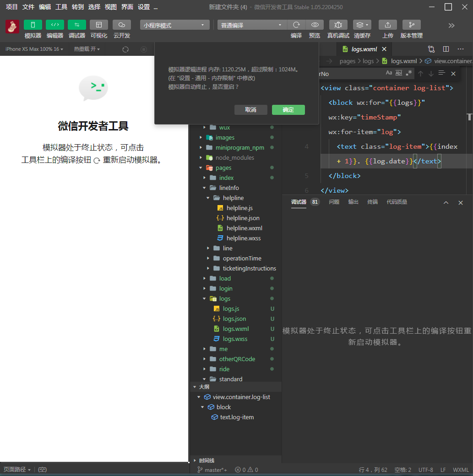
Task: Click the compile refresh icon
Action: pos(296,25)
